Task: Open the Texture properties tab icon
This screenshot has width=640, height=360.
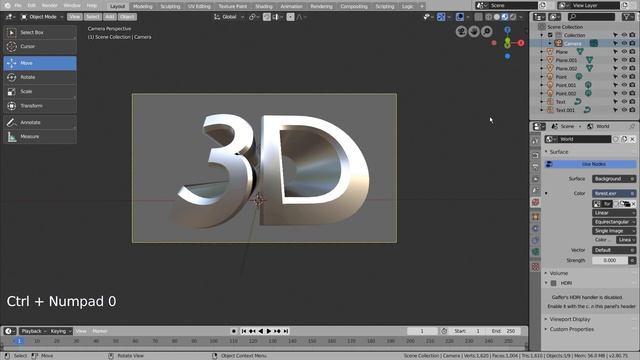Action: (x=536, y=267)
